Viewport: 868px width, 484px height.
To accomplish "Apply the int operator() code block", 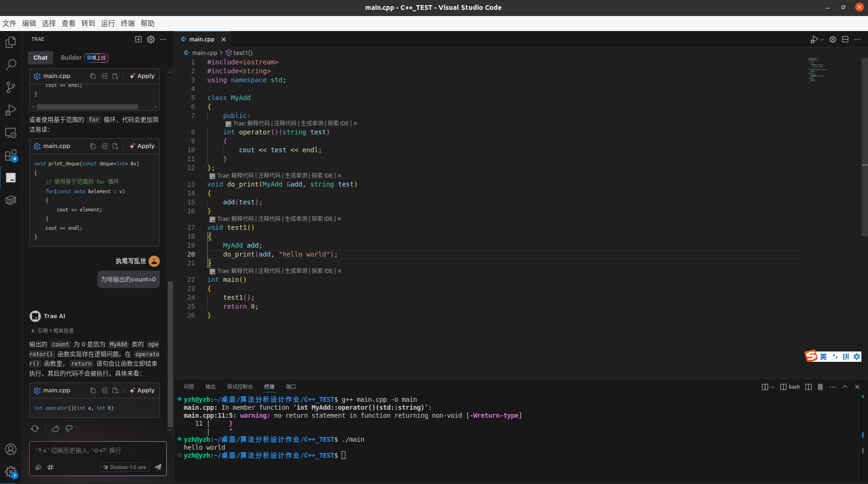I will click(x=142, y=390).
